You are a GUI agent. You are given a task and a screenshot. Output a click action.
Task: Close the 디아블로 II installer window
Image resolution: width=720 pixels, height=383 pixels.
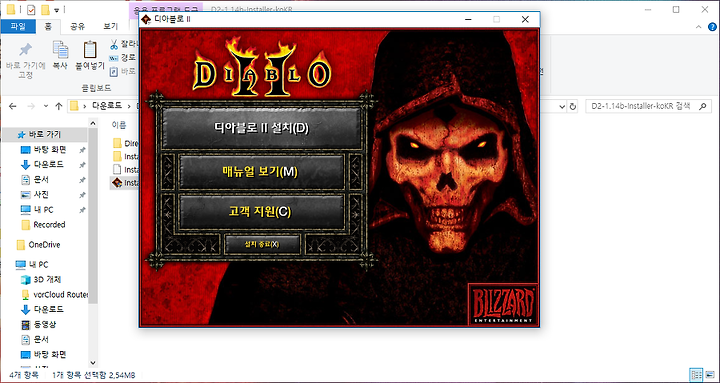(525, 19)
